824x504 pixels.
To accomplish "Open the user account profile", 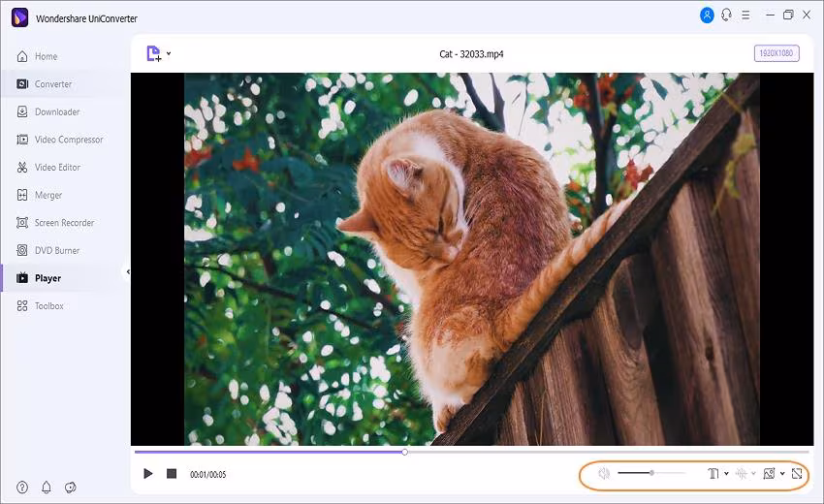I will (x=707, y=16).
